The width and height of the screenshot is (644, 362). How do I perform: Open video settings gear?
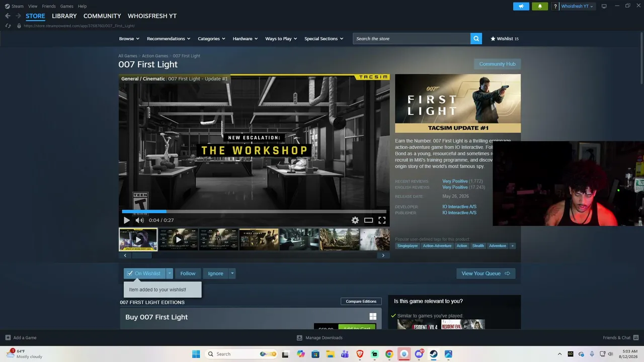click(355, 220)
